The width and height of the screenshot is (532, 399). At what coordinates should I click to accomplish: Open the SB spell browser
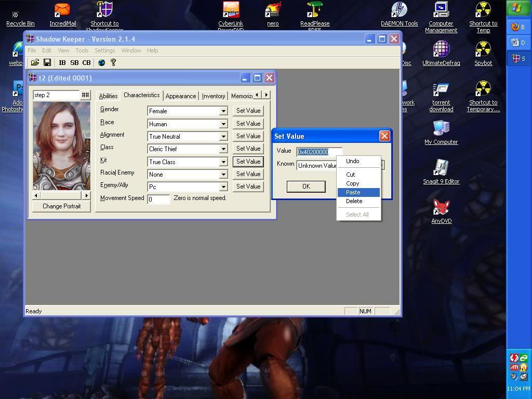(74, 63)
